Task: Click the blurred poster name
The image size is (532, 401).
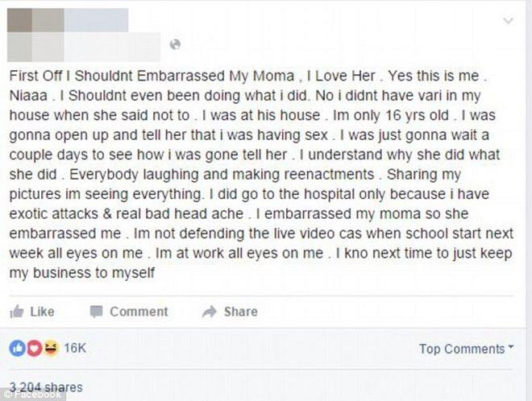Action: pyautogui.click(x=97, y=20)
